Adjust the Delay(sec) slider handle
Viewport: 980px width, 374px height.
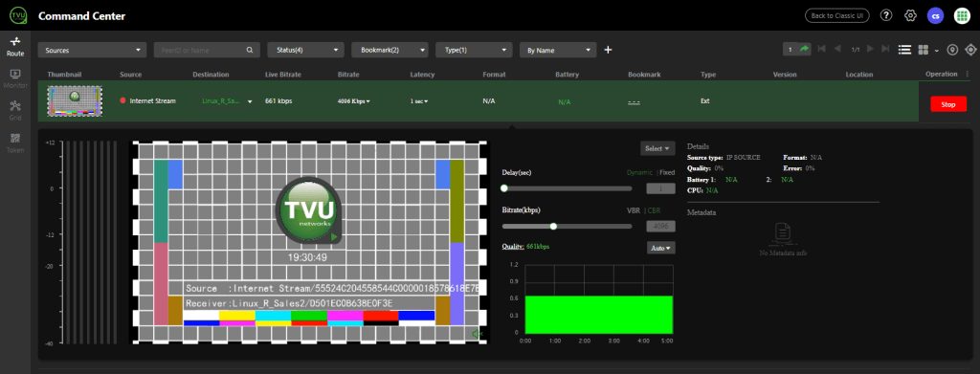pyautogui.click(x=503, y=187)
